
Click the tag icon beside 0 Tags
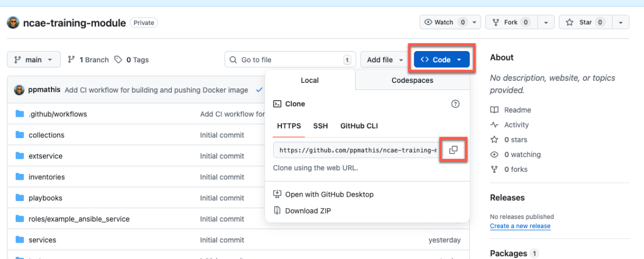(x=118, y=60)
